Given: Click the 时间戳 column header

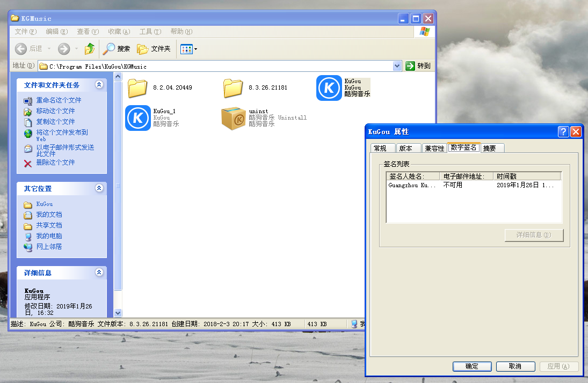Looking at the screenshot, I should click(x=527, y=176).
